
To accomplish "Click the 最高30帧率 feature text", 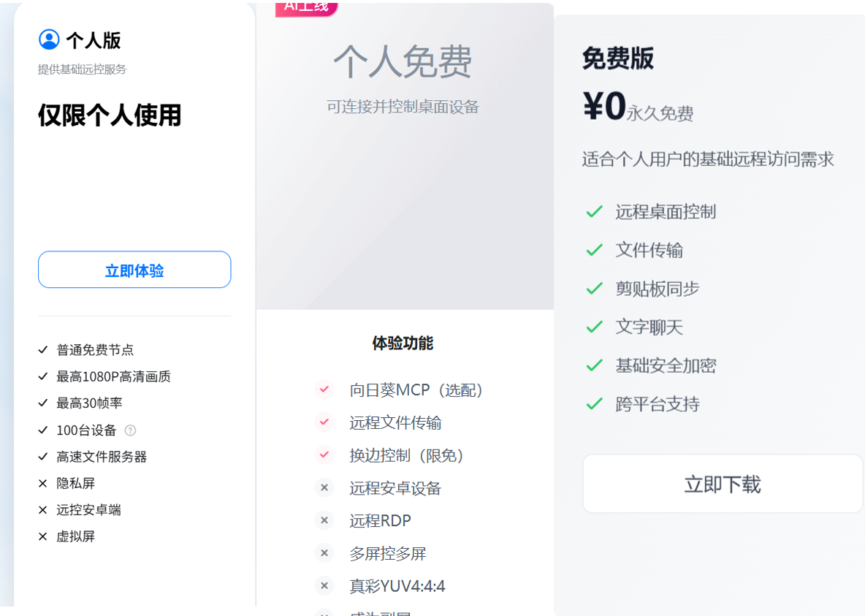I will [x=89, y=403].
